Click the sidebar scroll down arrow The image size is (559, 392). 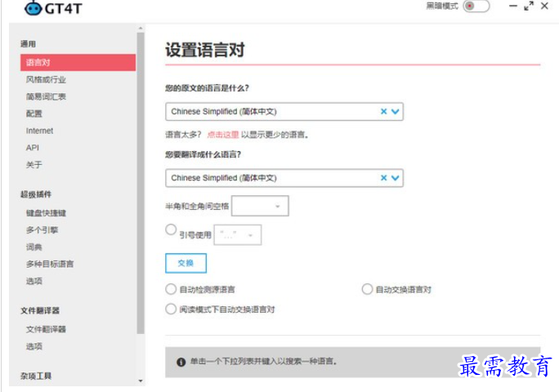(141, 381)
